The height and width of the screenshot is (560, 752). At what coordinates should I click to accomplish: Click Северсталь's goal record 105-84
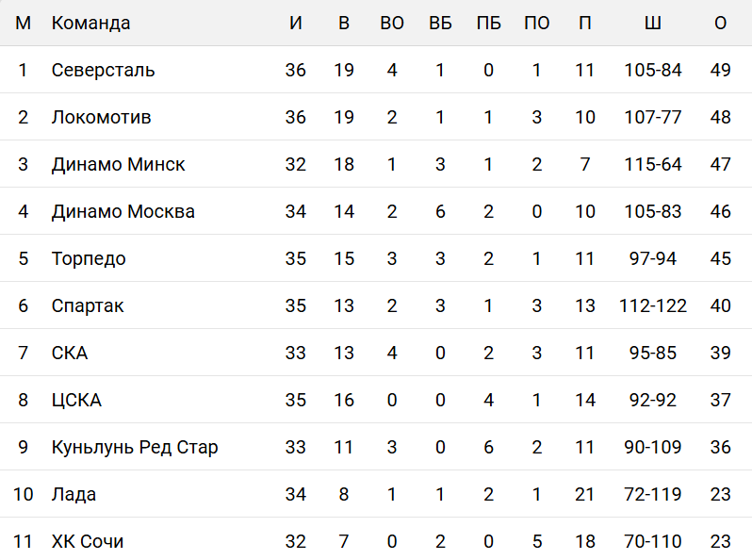[652, 70]
